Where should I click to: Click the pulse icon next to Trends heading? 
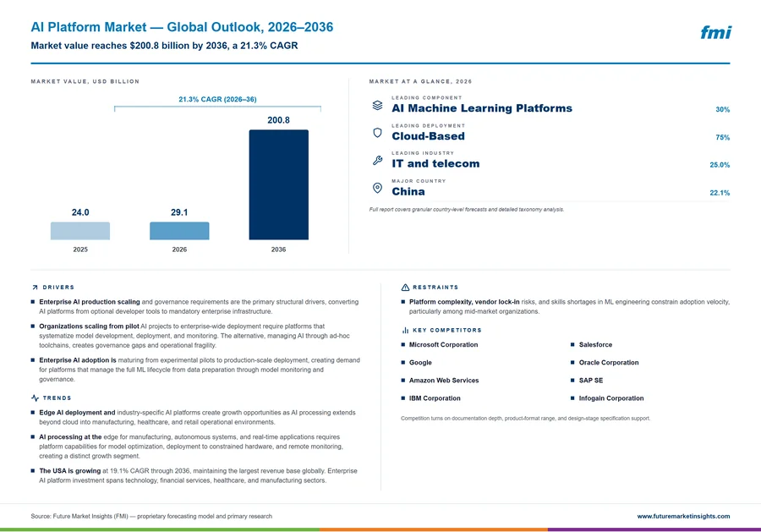coord(35,398)
